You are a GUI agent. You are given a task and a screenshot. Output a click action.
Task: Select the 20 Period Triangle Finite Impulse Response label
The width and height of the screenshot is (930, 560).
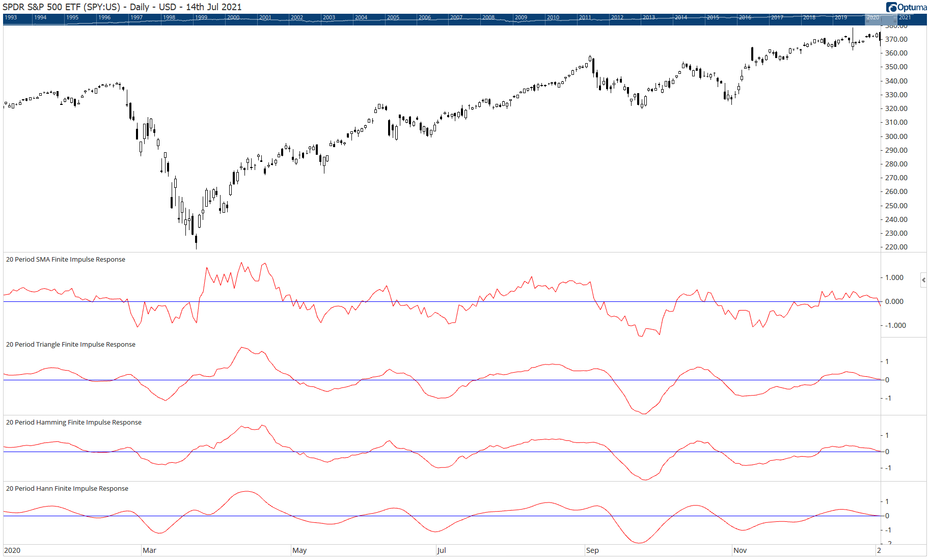click(x=71, y=344)
